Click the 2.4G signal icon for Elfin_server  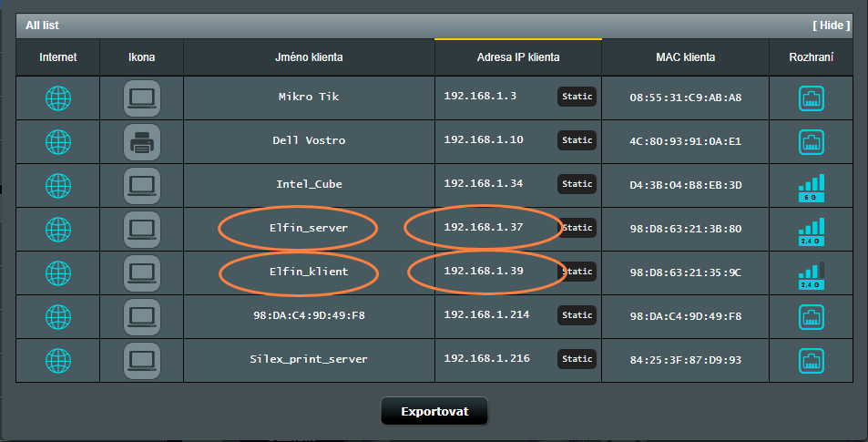pyautogui.click(x=811, y=230)
